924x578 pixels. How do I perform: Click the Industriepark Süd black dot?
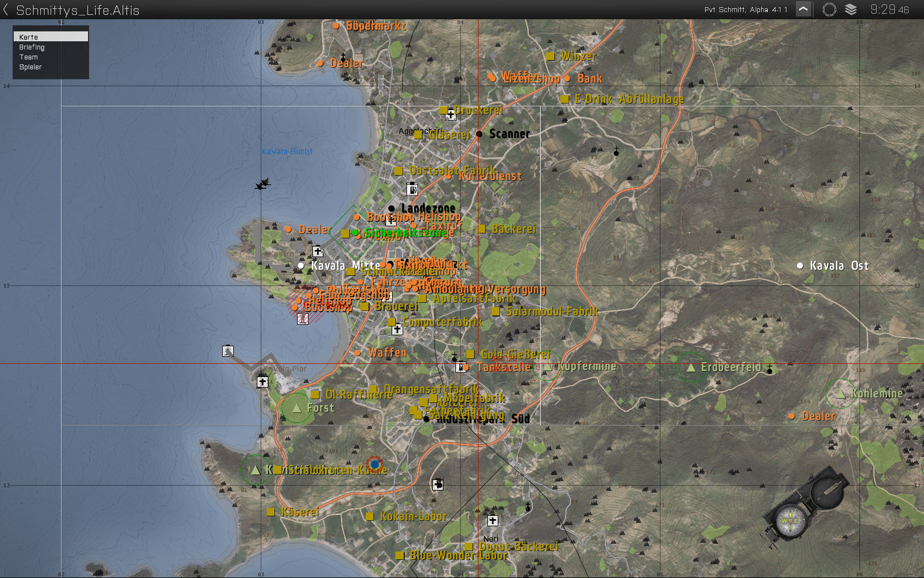(426, 419)
